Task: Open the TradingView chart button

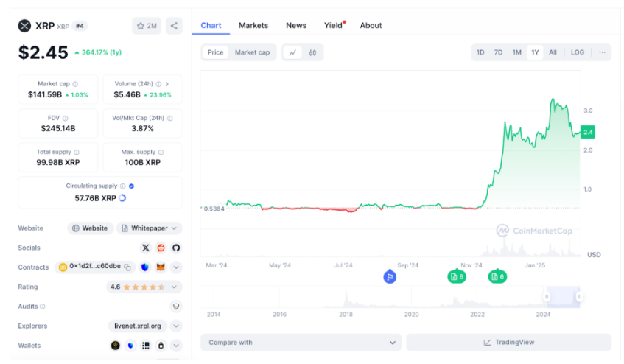Action: coord(508,343)
